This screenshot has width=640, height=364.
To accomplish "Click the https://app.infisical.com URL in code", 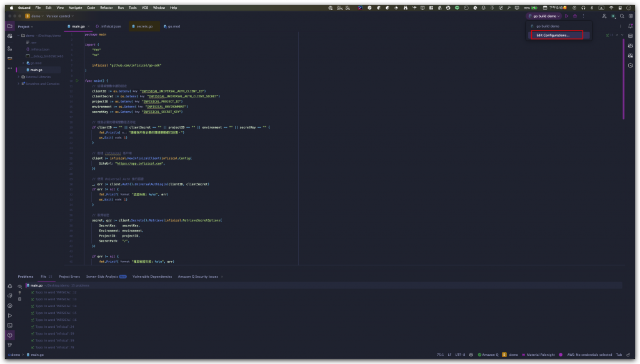I will point(139,164).
